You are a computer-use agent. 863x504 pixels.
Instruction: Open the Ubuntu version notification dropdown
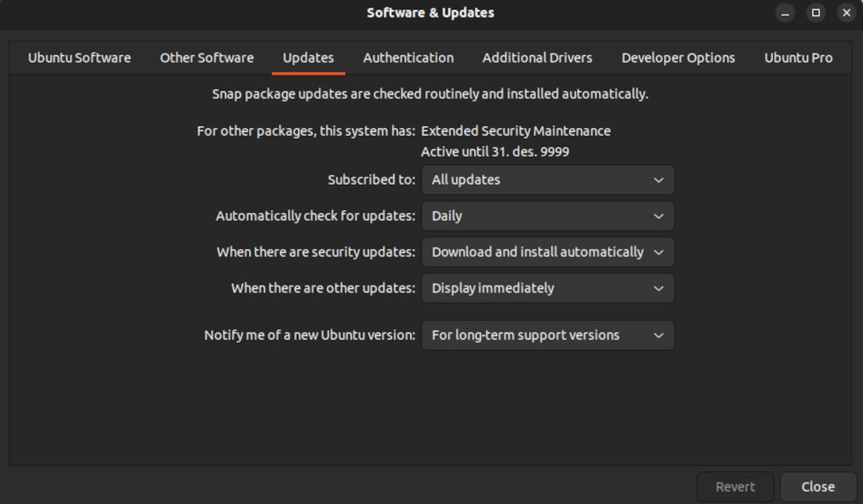pyautogui.click(x=547, y=334)
